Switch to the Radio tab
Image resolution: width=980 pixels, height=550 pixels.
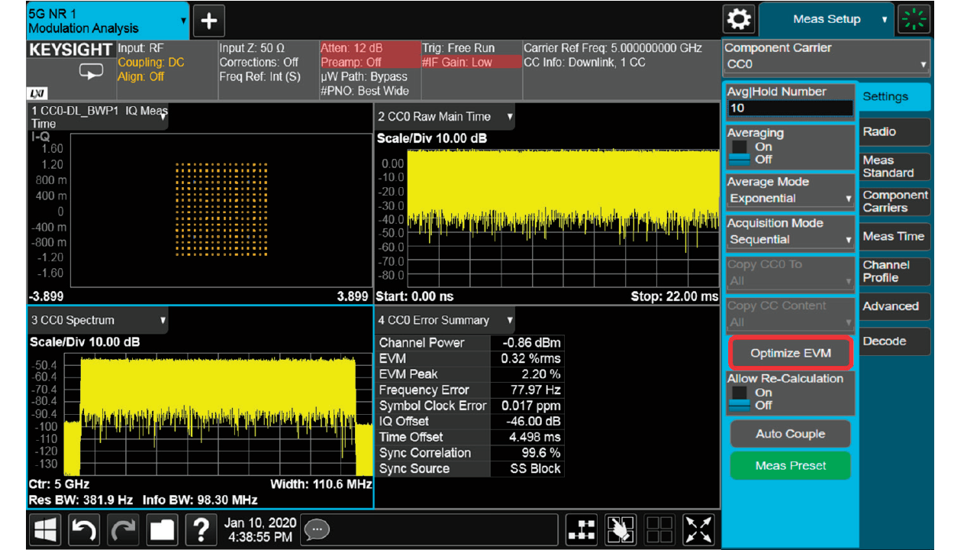pos(894,132)
